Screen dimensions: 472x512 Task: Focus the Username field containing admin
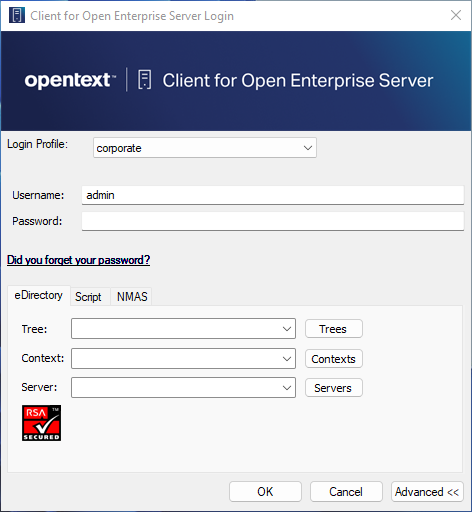pos(273,195)
